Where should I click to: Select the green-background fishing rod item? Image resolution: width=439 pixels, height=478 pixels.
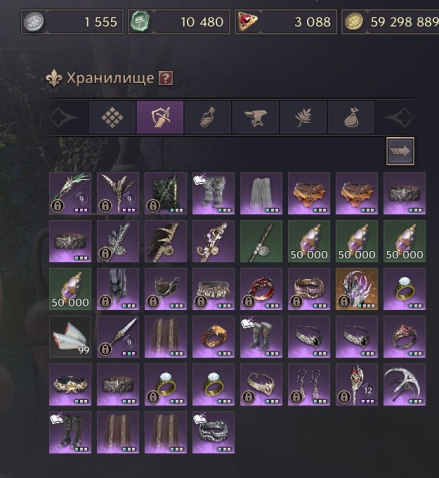pyautogui.click(x=261, y=241)
